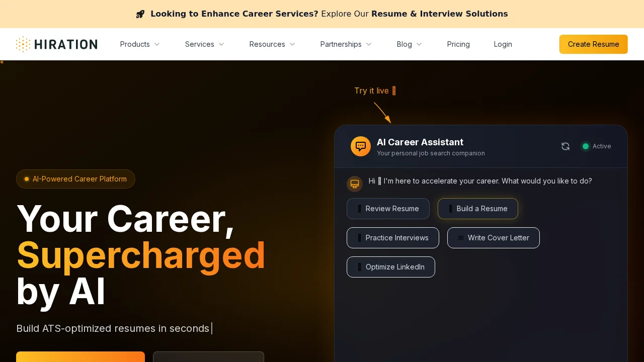This screenshot has height=362, width=644.
Task: Click the green Active status indicator
Action: click(x=586, y=146)
